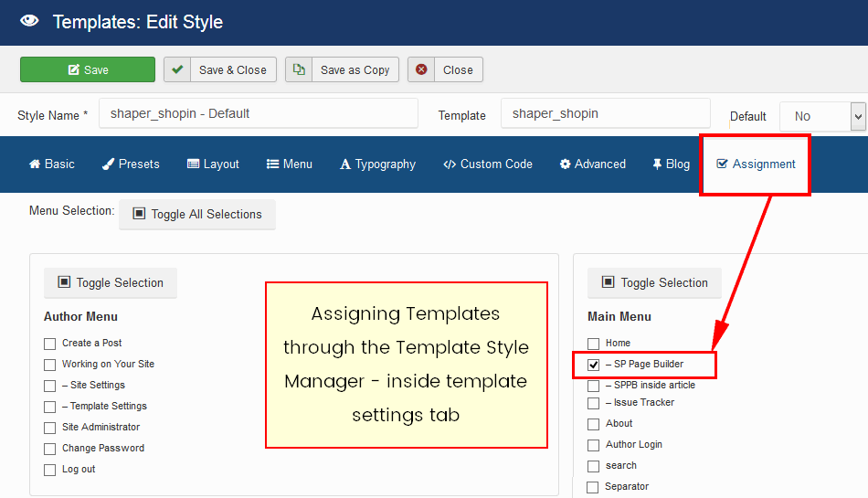Click the Blog pin icon
Image resolution: width=868 pixels, height=498 pixels.
coord(656,164)
